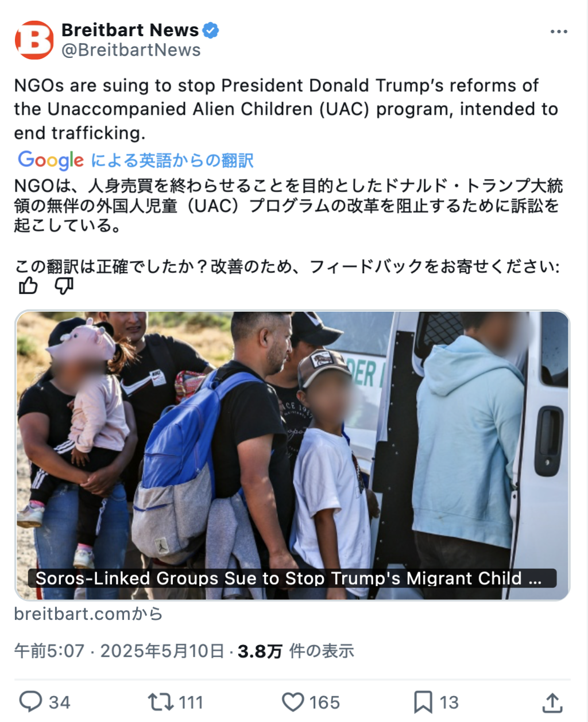Give translation a thumbs down
Image resolution: width=588 pixels, height=722 pixels.
(64, 285)
